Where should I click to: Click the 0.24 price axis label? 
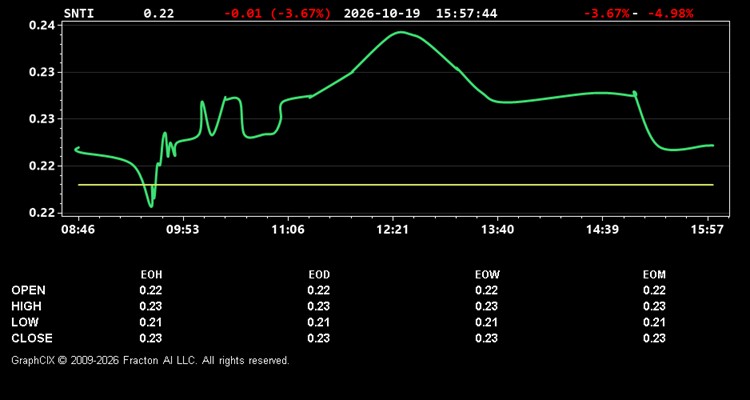[42, 26]
